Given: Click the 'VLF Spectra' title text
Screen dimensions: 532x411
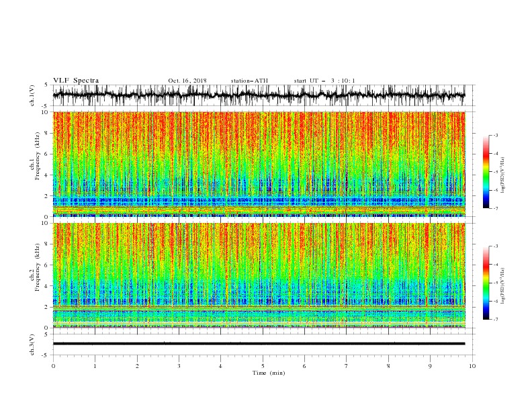Looking at the screenshot, I should point(76,81).
